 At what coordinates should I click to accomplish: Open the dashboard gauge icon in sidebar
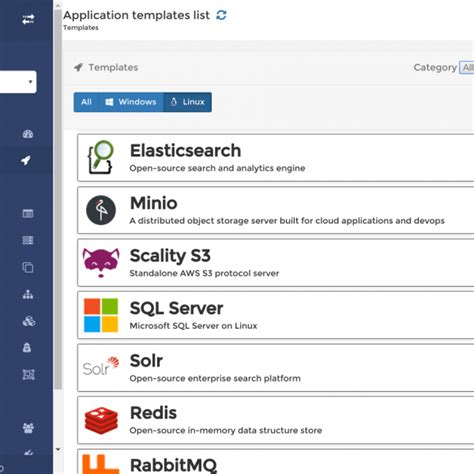(x=28, y=134)
